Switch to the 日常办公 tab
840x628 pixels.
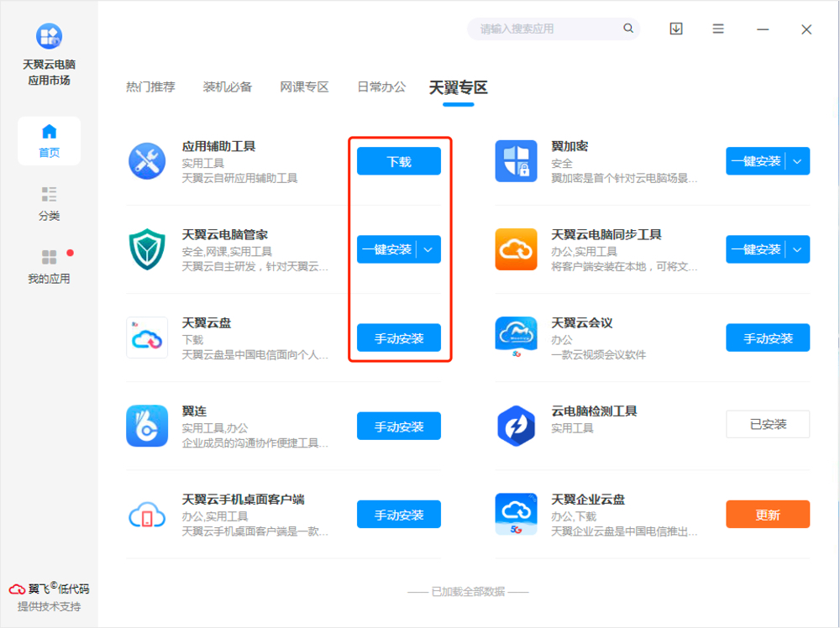pyautogui.click(x=381, y=86)
